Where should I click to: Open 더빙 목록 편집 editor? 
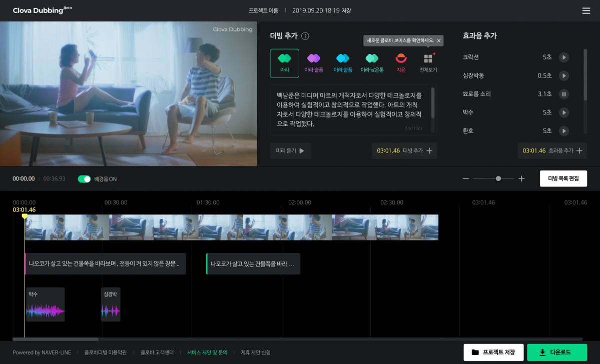click(563, 178)
